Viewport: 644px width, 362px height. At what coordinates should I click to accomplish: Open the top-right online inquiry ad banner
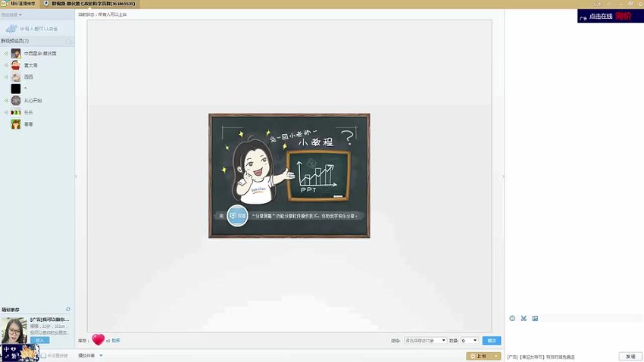point(611,17)
